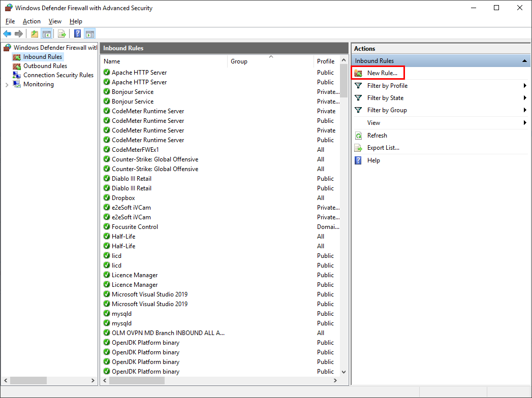Open the Filter by Profile submenu
Image resolution: width=532 pixels, height=398 pixels.
(x=387, y=86)
